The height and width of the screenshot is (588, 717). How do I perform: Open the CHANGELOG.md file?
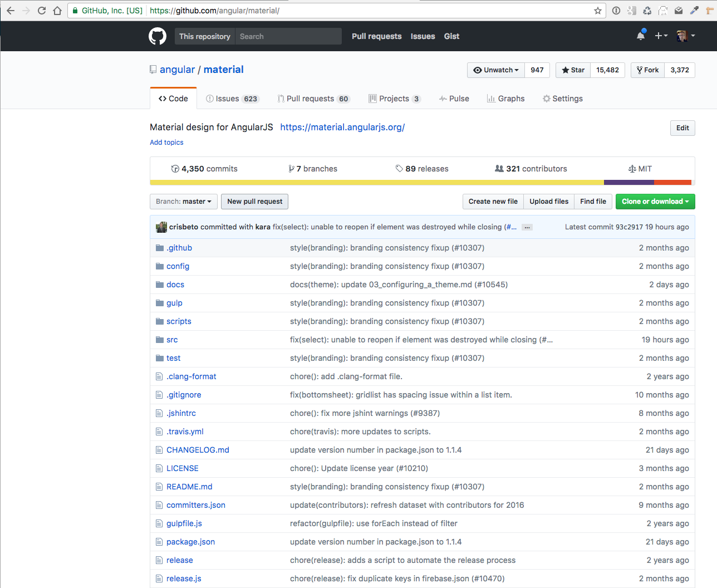point(198,450)
